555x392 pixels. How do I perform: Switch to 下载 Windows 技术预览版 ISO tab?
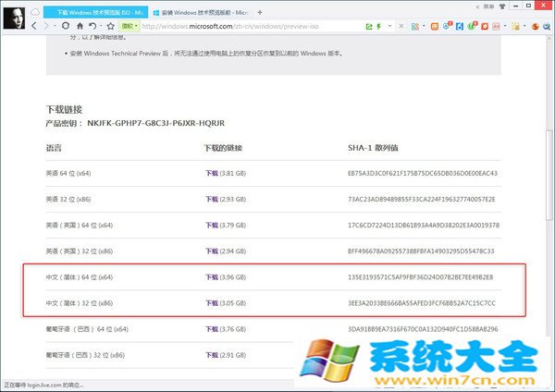pyautogui.click(x=95, y=12)
